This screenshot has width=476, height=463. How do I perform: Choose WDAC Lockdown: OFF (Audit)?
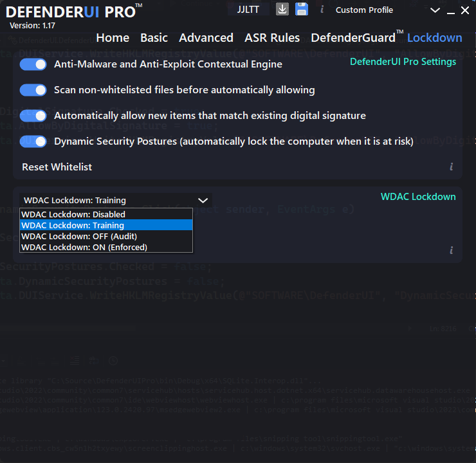106,236
